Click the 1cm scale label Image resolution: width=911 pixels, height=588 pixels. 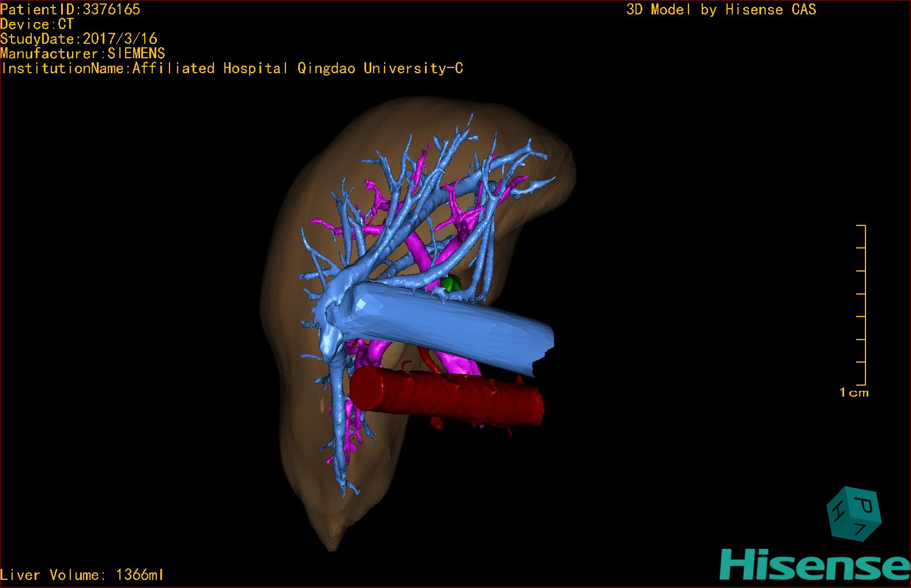pos(853,393)
